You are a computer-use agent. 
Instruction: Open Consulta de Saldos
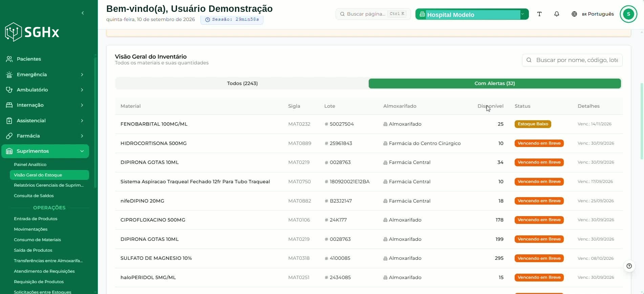click(34, 196)
